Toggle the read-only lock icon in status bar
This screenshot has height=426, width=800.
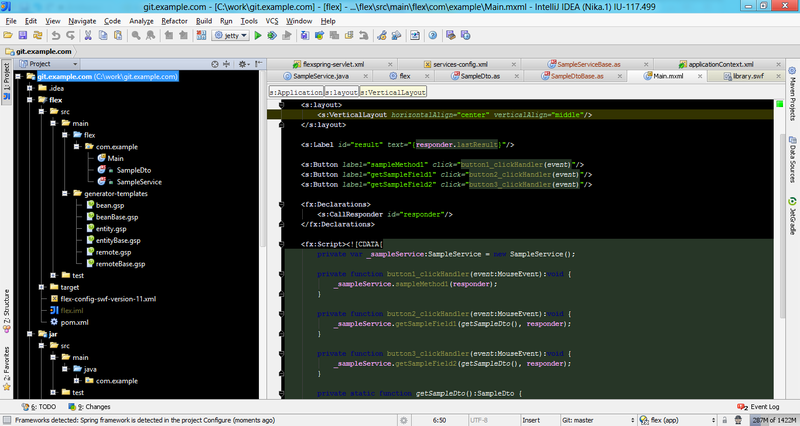tap(724, 420)
